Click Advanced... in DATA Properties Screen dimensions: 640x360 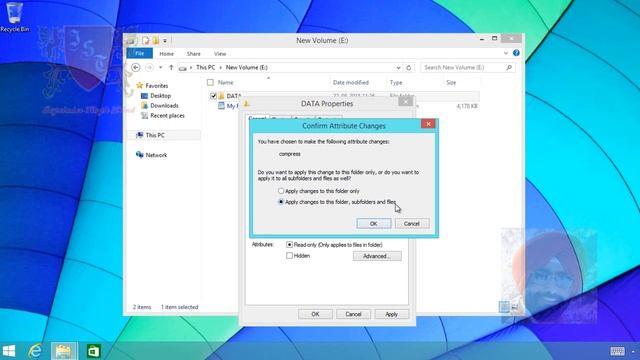[377, 256]
